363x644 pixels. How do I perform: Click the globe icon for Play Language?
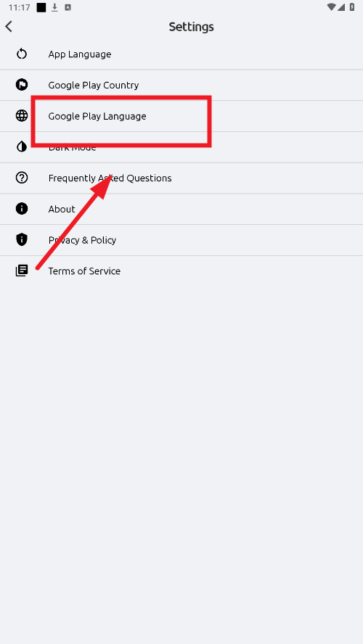22,116
